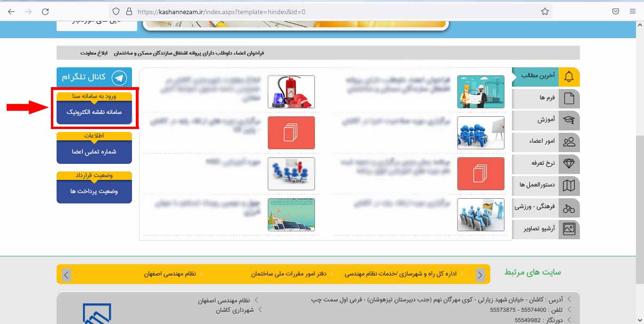Open the chevron next to نظام مهندسی اصفهان

point(256,300)
